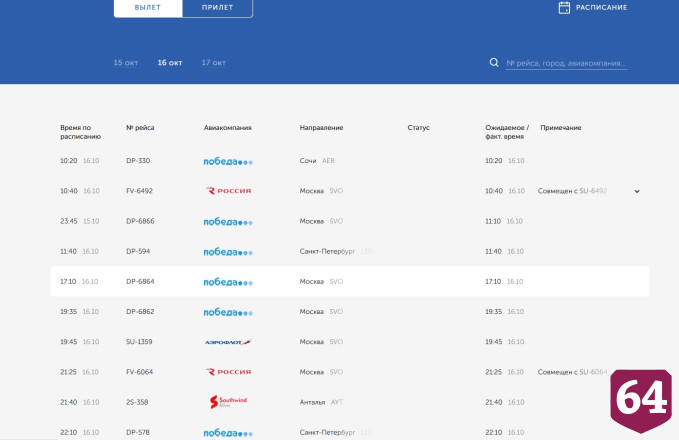Select the 17 окт date

(213, 62)
